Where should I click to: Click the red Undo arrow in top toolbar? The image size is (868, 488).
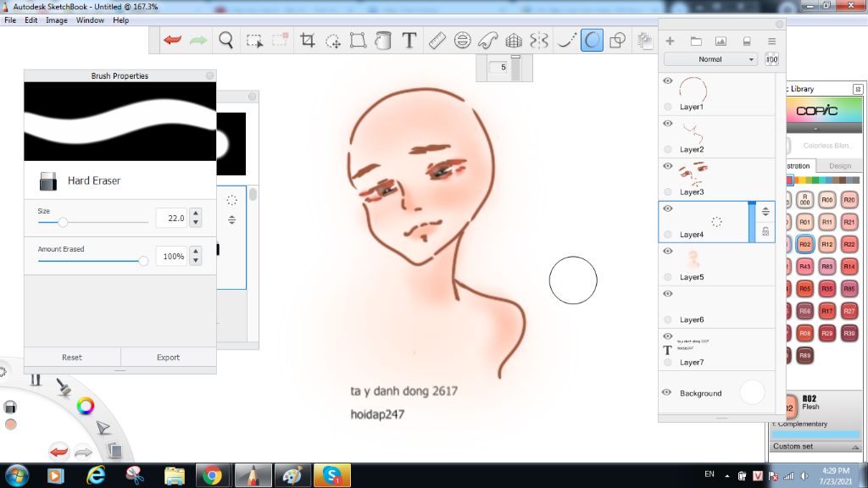click(173, 41)
